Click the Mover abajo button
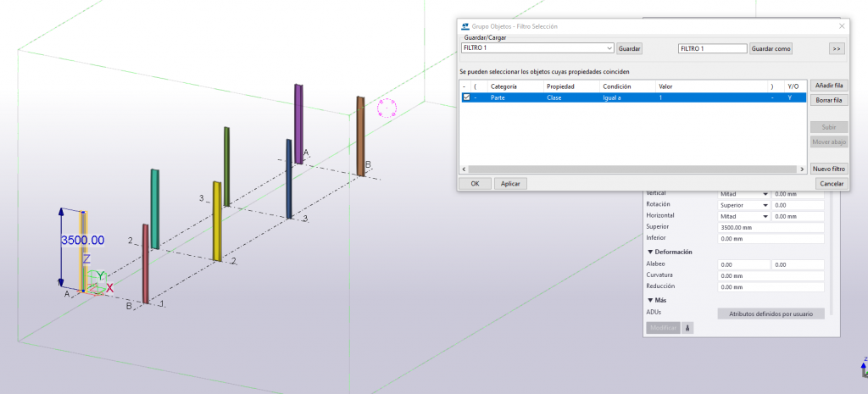This screenshot has width=868, height=394. pyautogui.click(x=829, y=142)
